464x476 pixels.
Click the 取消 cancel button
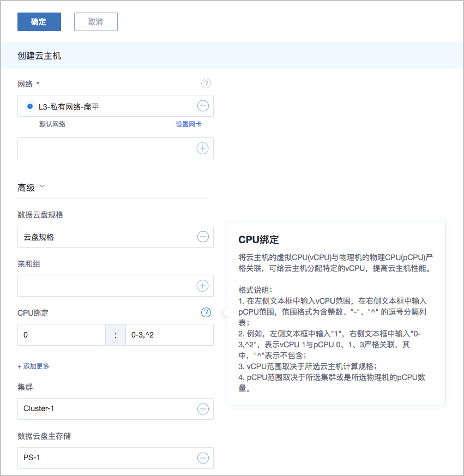pyautogui.click(x=96, y=22)
